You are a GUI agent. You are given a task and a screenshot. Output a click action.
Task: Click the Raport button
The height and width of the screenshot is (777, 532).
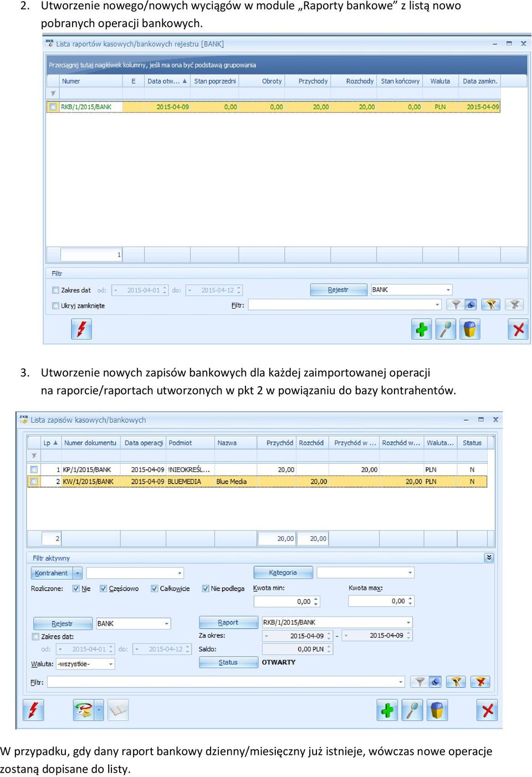[x=228, y=622]
